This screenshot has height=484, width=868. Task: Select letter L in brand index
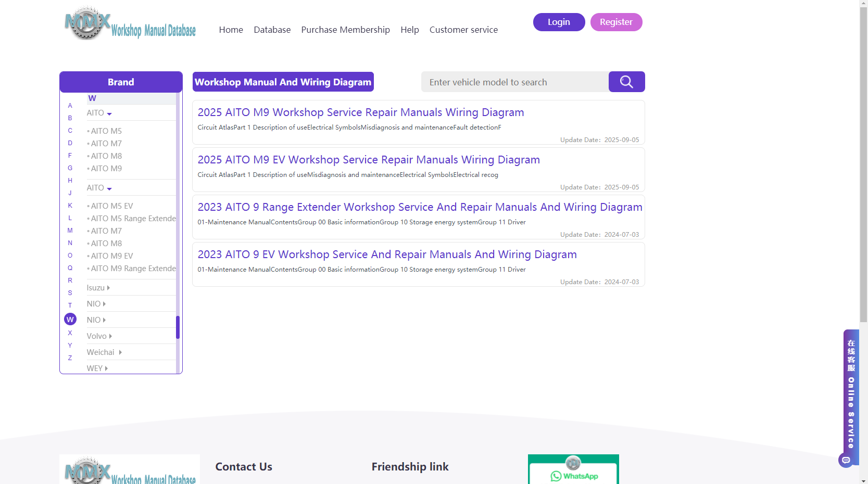click(70, 218)
